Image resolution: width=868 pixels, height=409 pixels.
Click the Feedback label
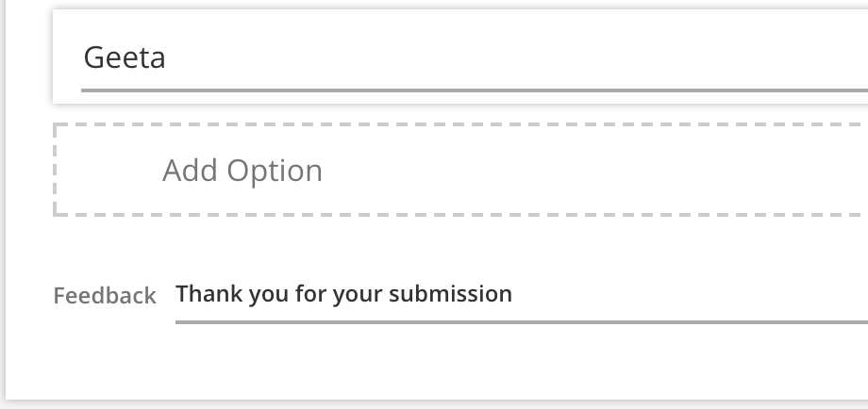coord(104,296)
